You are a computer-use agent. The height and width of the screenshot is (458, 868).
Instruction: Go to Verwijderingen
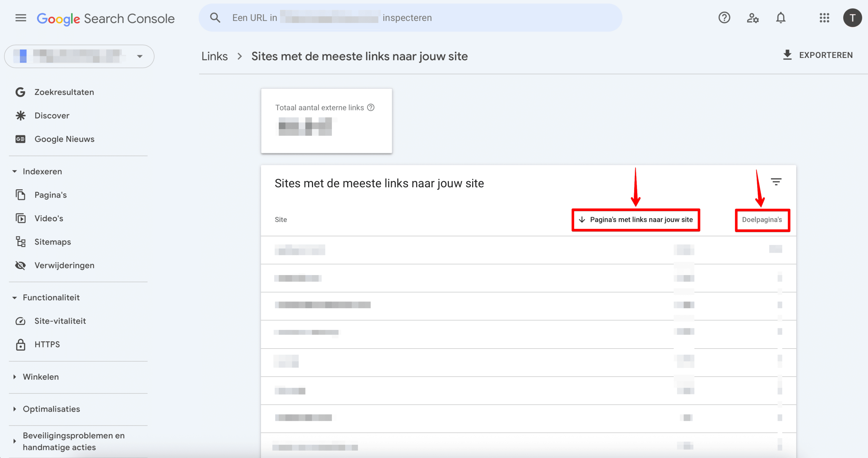(64, 265)
